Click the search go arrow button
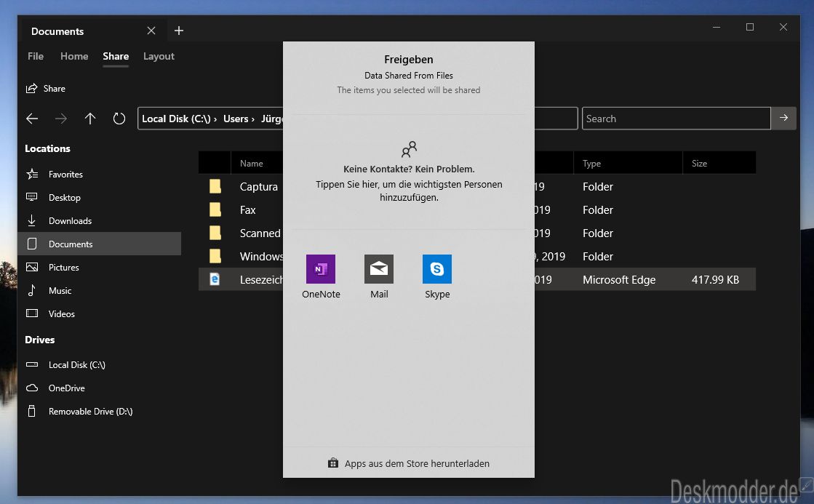 click(784, 119)
